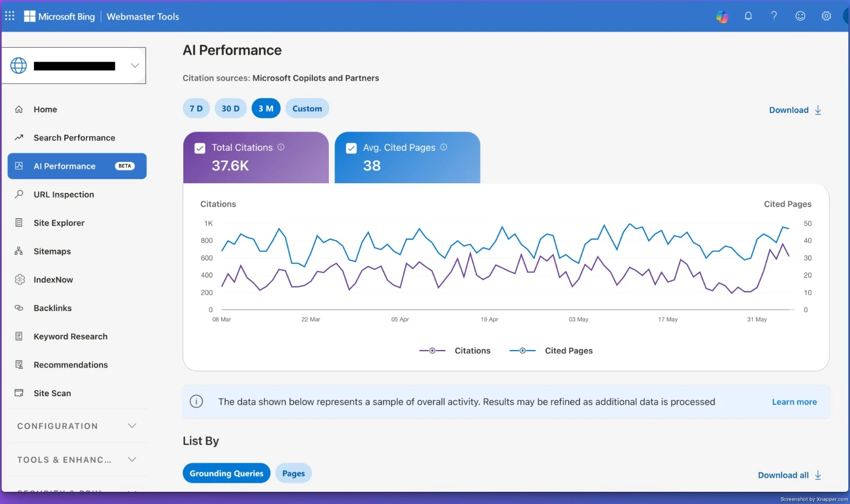Click the Learn more link
Viewport: 850px width, 504px height.
(794, 402)
